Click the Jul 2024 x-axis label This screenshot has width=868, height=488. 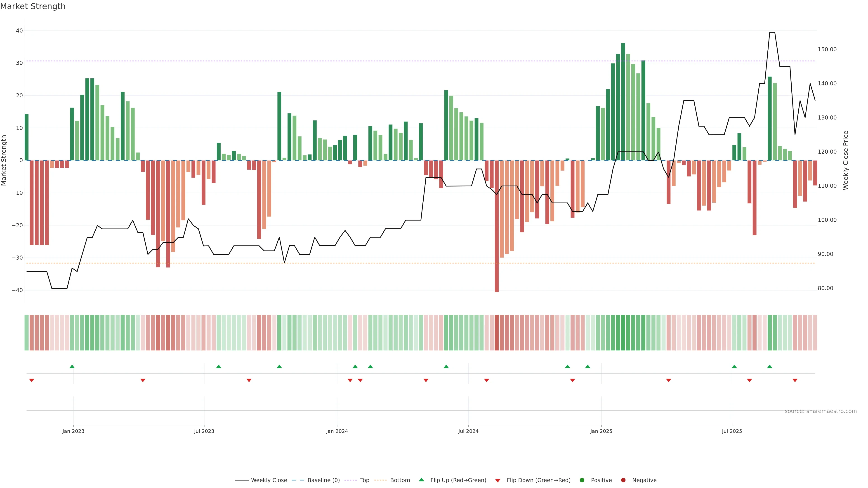click(468, 431)
